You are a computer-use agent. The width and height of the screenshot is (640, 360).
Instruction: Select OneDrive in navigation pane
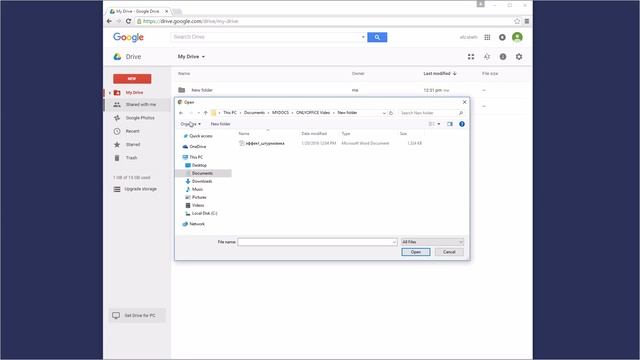coord(198,147)
